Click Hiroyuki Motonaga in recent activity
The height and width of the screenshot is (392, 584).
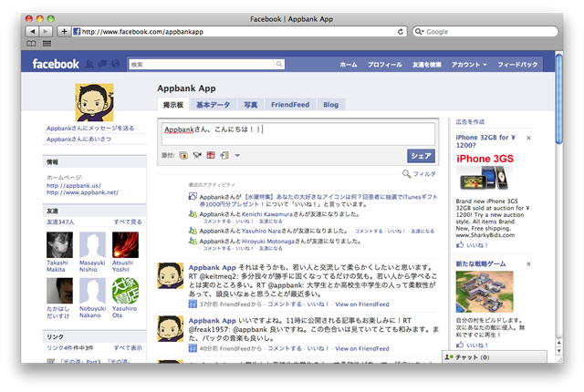267,241
